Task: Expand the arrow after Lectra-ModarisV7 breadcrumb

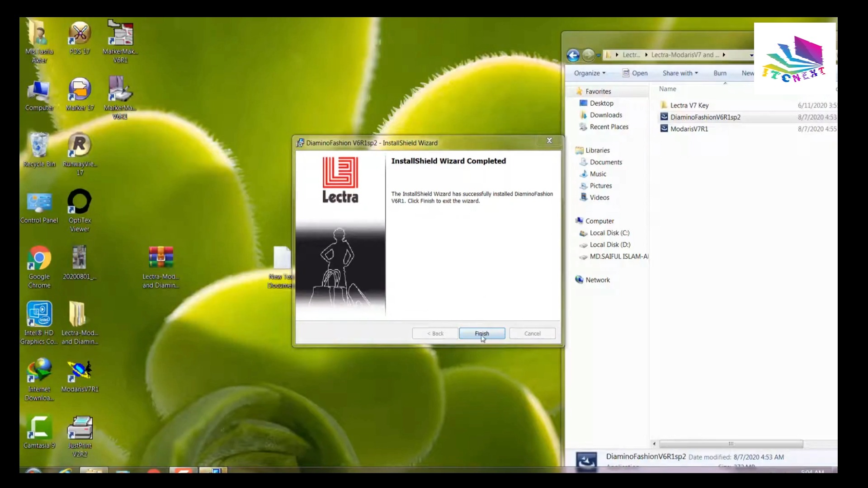Action: 724,55
